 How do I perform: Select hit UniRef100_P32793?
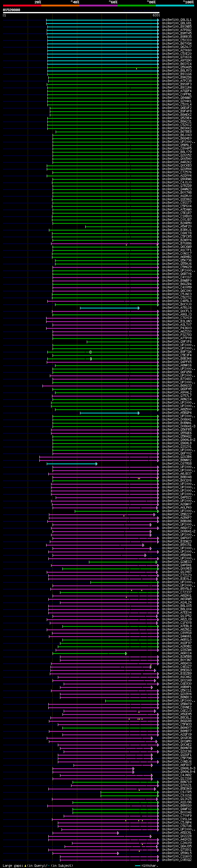coord(177,335)
